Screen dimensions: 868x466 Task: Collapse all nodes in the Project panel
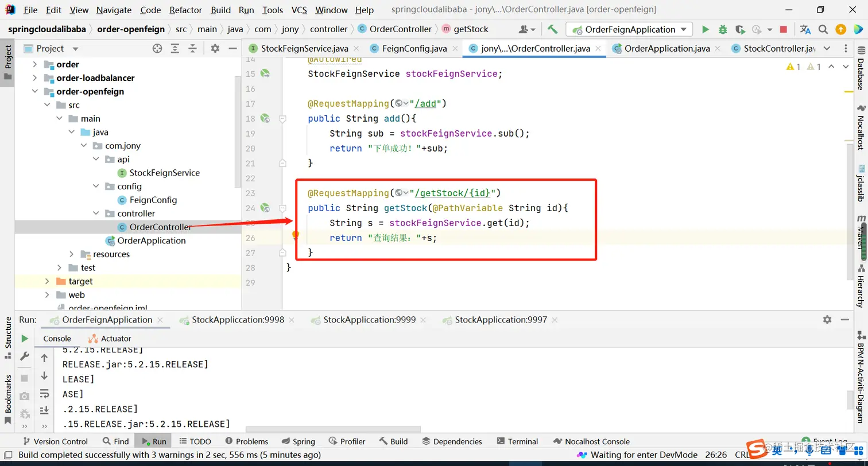click(x=192, y=49)
